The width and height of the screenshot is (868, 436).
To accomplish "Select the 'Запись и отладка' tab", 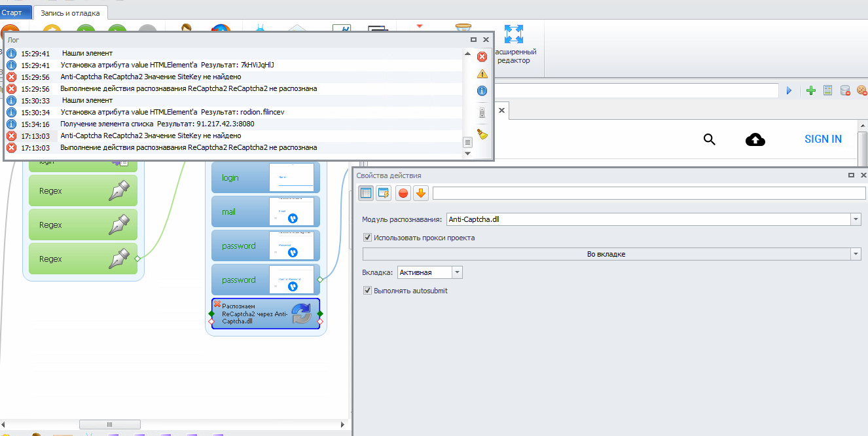I will coord(70,12).
